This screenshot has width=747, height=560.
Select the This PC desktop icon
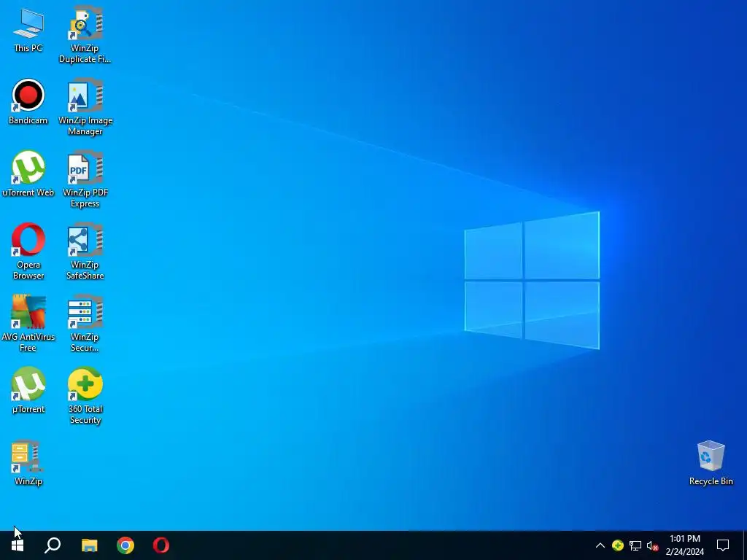[x=28, y=31]
